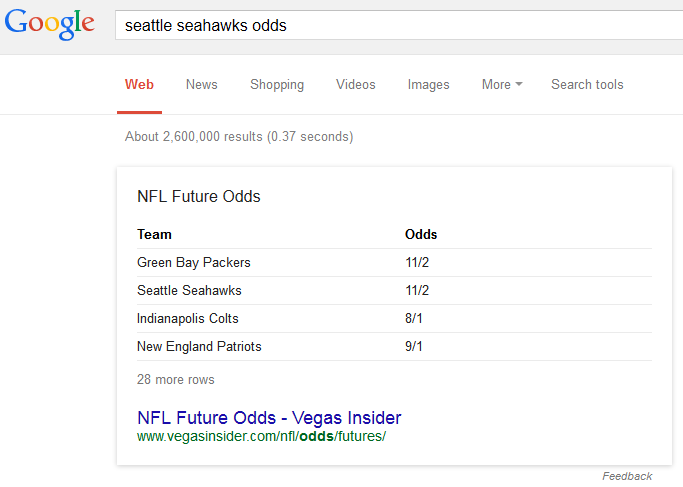Viewport: 683px width, 487px height.
Task: Click the NFL Future Odds heading
Action: tap(199, 197)
